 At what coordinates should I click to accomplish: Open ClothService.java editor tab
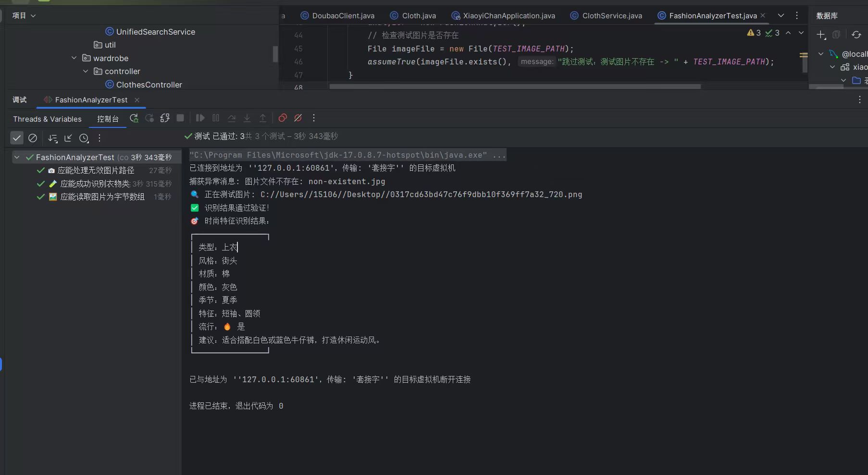pos(606,16)
